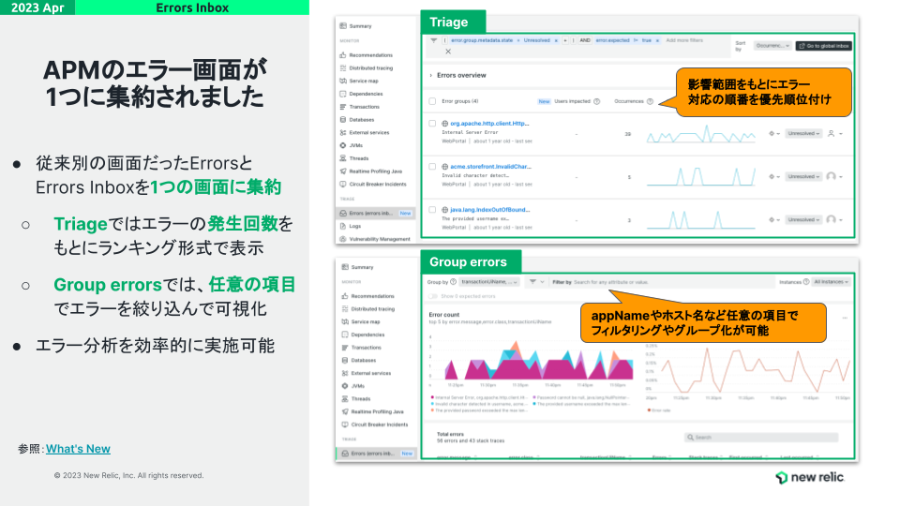Open Circuit Breaker Incidents in the Group errors sidebar

coord(375,425)
